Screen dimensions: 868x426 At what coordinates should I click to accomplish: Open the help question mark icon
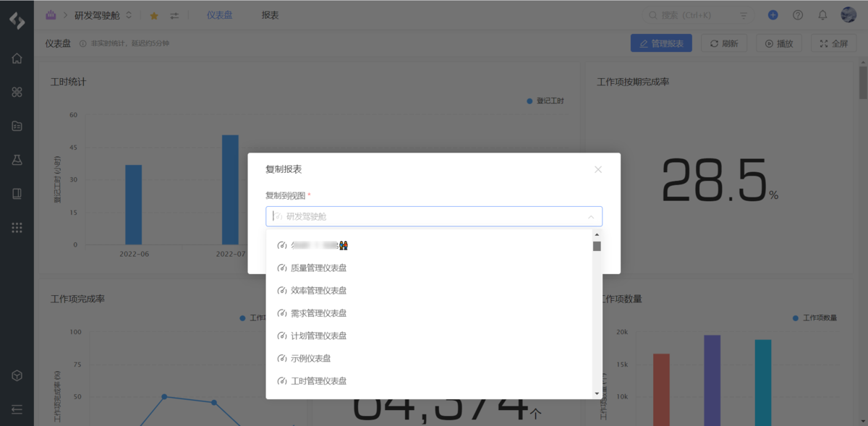(x=798, y=14)
